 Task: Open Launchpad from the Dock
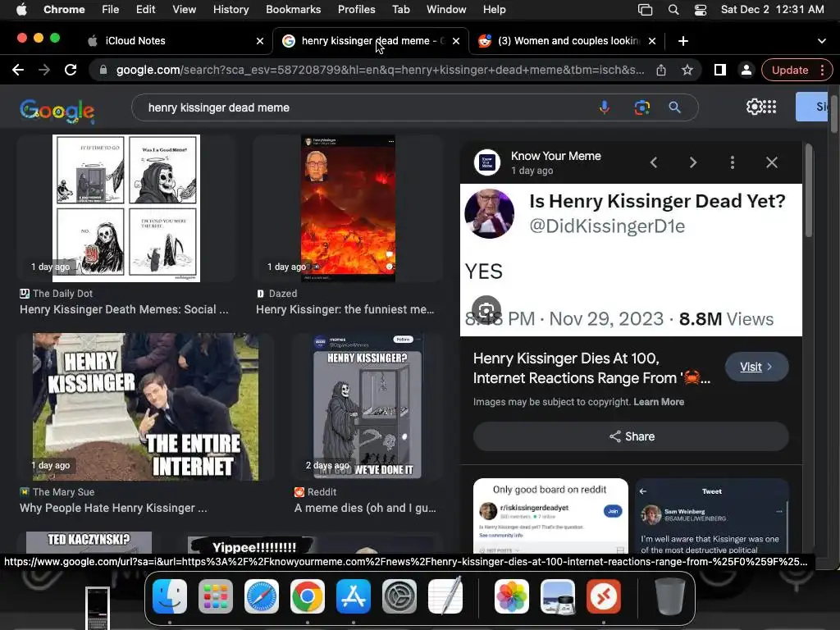click(216, 596)
